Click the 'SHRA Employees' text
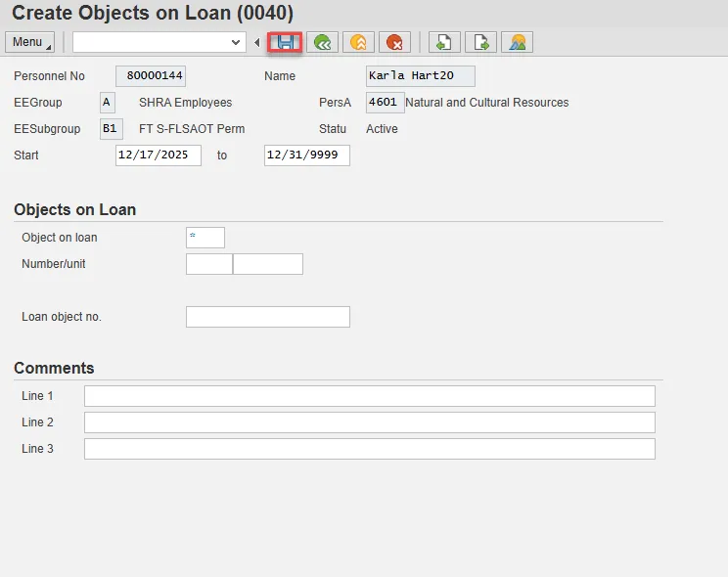 coord(185,103)
